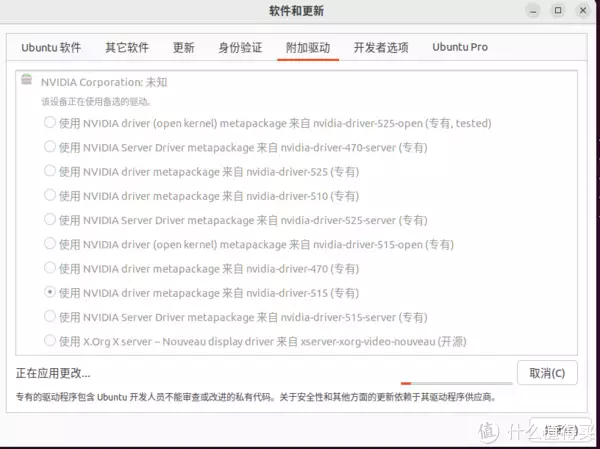Go to the 更新 tab
This screenshot has width=600, height=449.
[184, 47]
